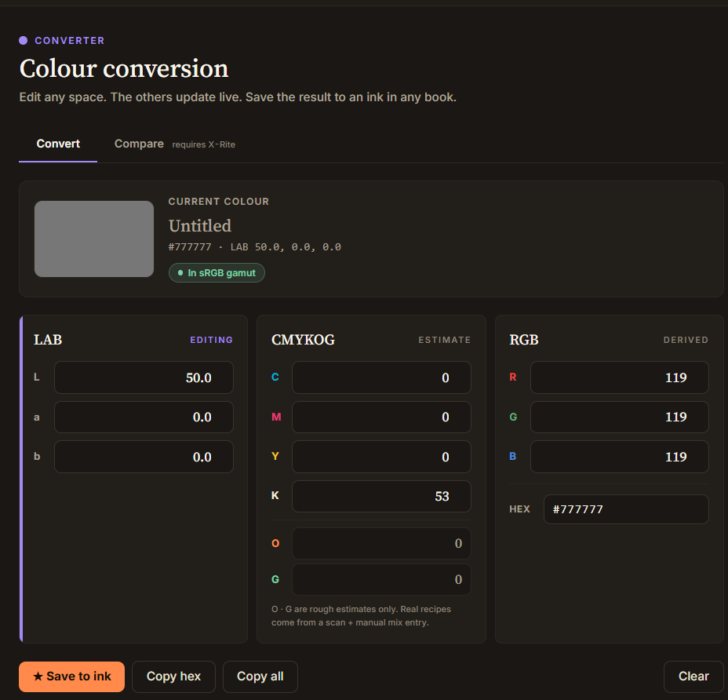728x700 pixels.
Task: Switch to the Convert tab
Action: coord(58,144)
